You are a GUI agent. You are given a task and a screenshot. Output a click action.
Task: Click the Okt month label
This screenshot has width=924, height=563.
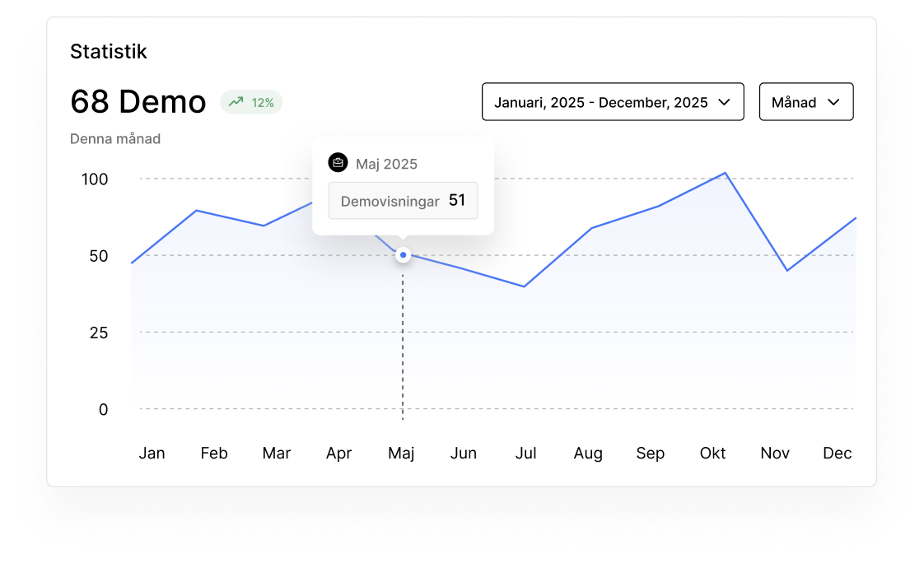point(713,453)
